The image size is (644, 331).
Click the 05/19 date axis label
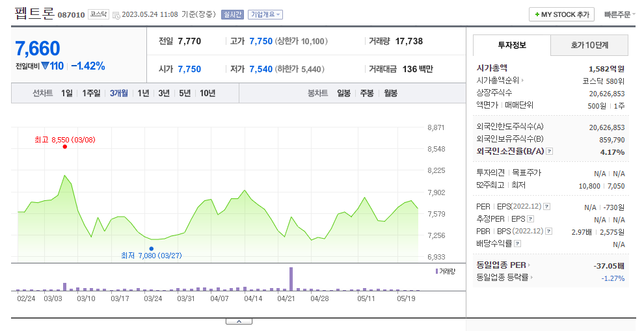[x=406, y=298]
